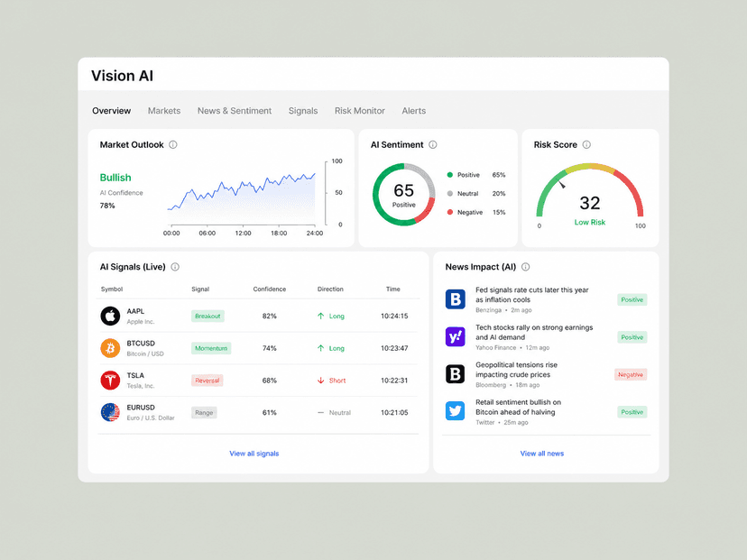Click green up arrow in AAPL direction
The height and width of the screenshot is (560, 747).
pyautogui.click(x=320, y=317)
